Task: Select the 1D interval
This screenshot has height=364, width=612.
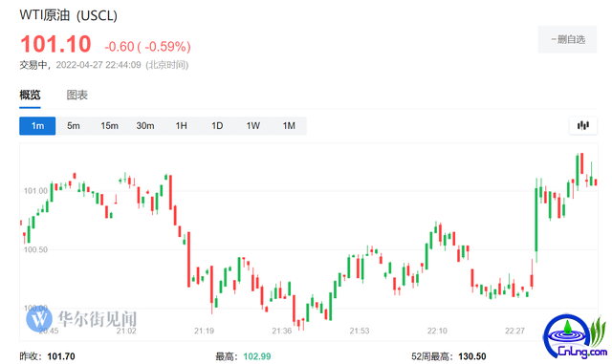Action: pos(217,125)
